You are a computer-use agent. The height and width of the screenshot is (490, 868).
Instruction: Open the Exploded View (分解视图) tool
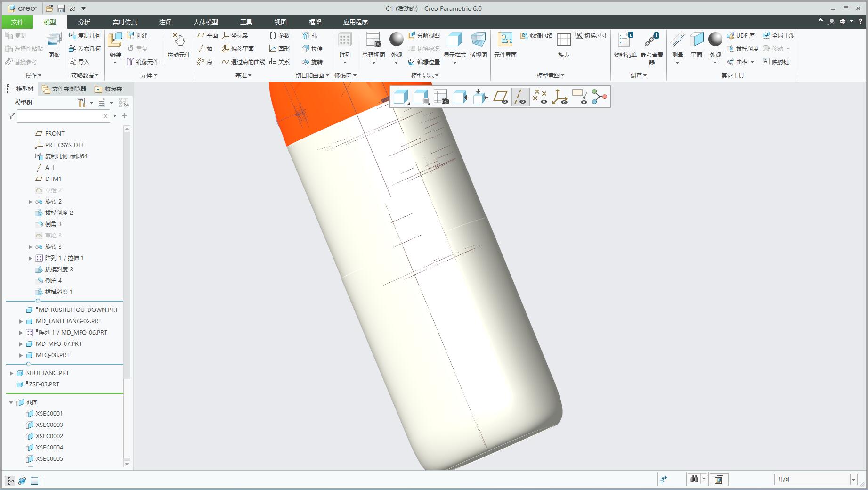(423, 36)
